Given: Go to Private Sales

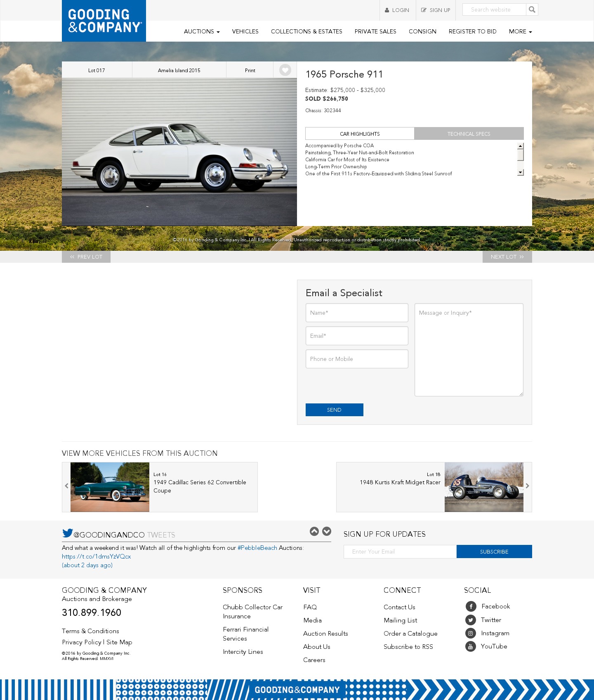Looking at the screenshot, I should click(375, 31).
